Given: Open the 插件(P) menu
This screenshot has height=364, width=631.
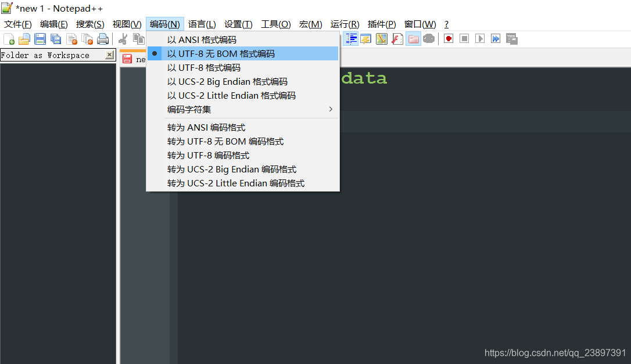Looking at the screenshot, I should [382, 24].
